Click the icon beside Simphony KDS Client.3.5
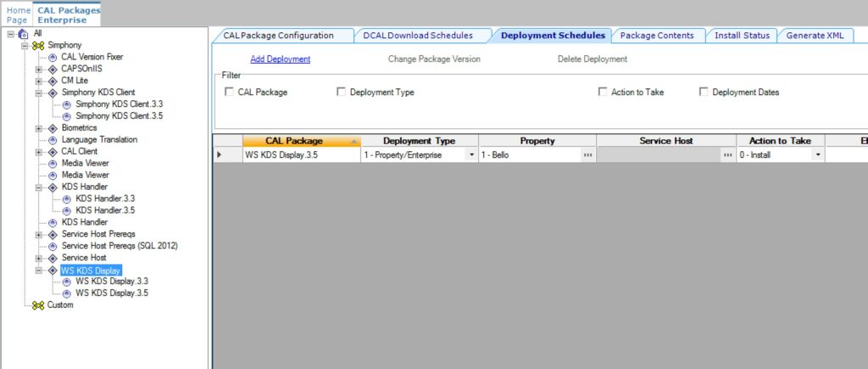 coord(66,116)
